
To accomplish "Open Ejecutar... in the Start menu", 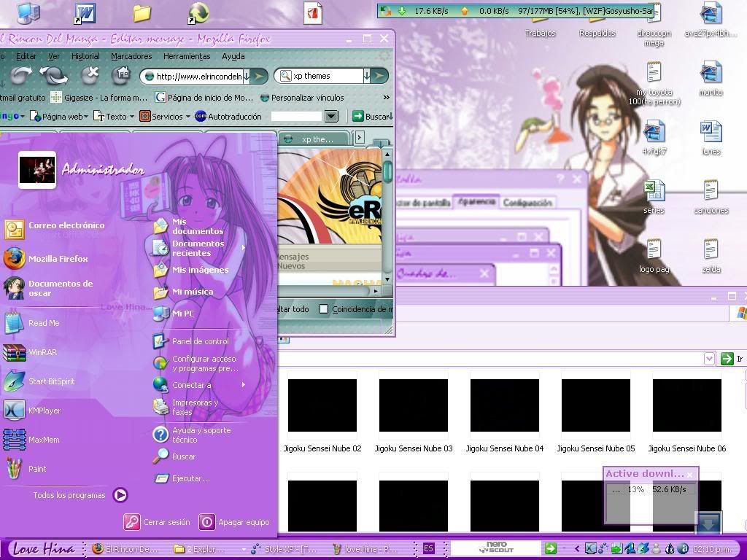I will tap(182, 478).
